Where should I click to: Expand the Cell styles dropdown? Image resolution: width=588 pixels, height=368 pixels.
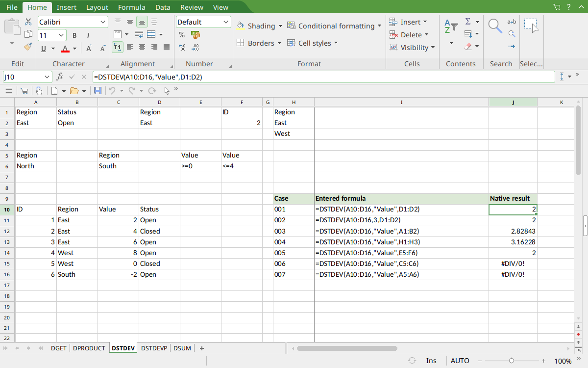pos(336,43)
